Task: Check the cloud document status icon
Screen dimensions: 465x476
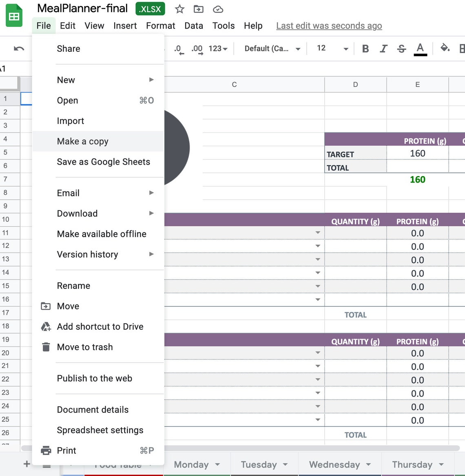Action: [218, 9]
